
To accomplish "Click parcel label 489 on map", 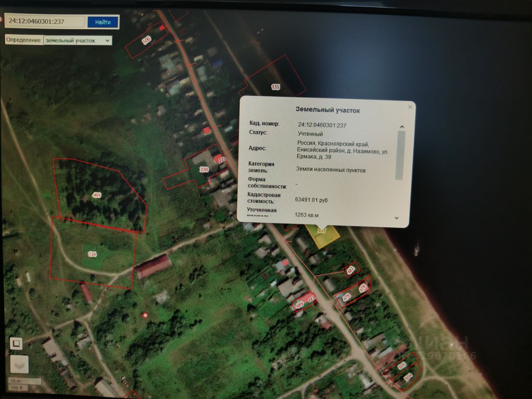I will point(299,305).
